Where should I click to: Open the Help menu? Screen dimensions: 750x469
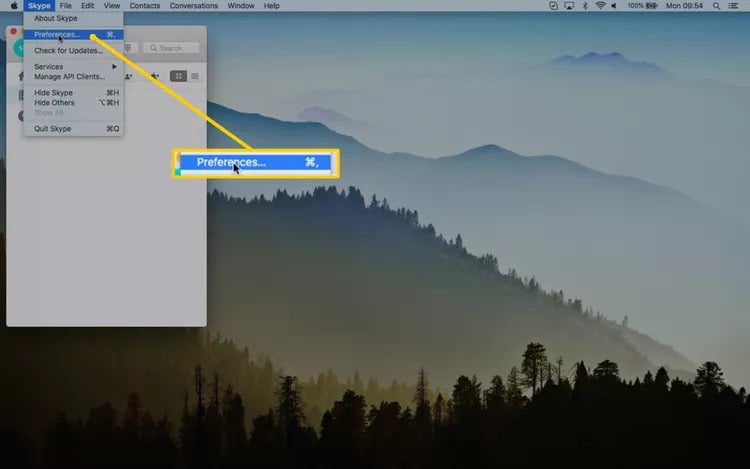point(272,6)
